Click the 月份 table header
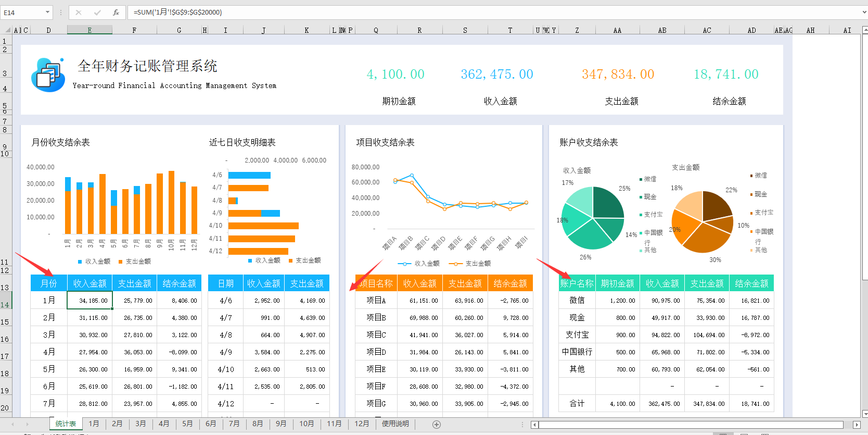This screenshot has width=868, height=435. point(49,283)
